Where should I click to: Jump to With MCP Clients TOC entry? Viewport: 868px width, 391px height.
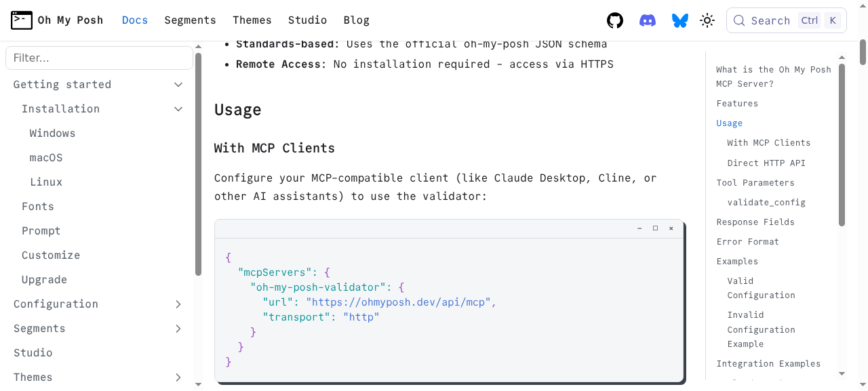click(x=769, y=143)
